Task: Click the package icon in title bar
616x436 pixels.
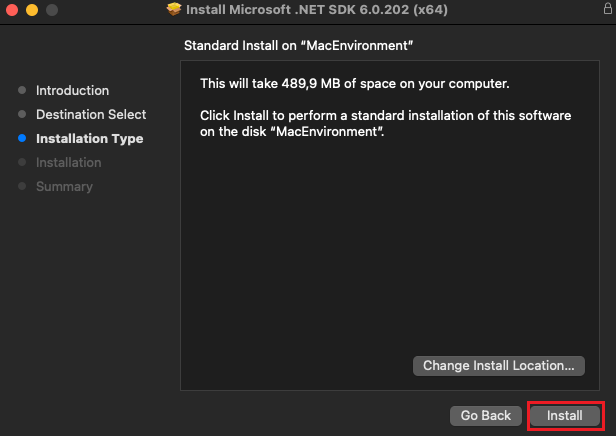Action: (174, 10)
